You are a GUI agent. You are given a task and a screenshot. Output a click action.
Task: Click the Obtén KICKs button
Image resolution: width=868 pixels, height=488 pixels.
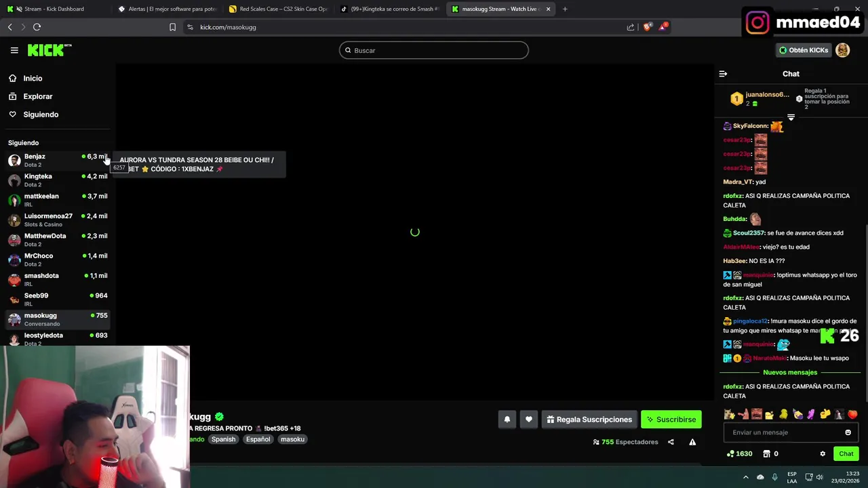(x=804, y=50)
